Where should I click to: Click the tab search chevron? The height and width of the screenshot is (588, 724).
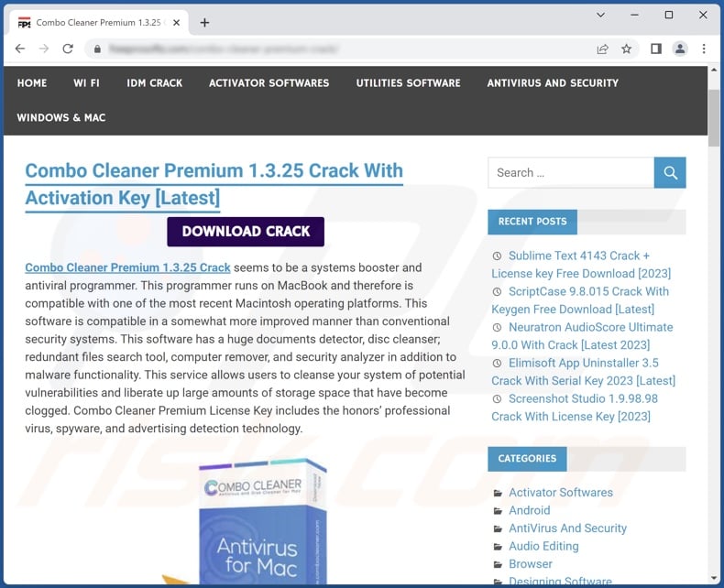point(600,15)
